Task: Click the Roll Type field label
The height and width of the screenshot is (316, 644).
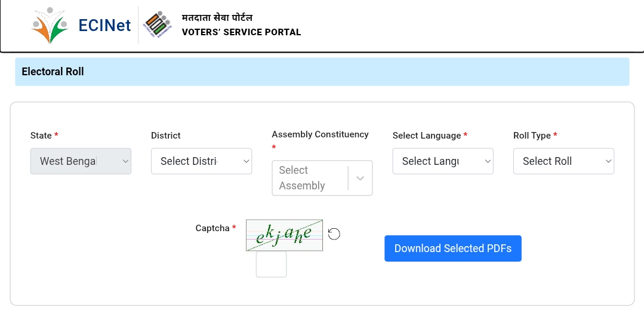Action: 532,136
